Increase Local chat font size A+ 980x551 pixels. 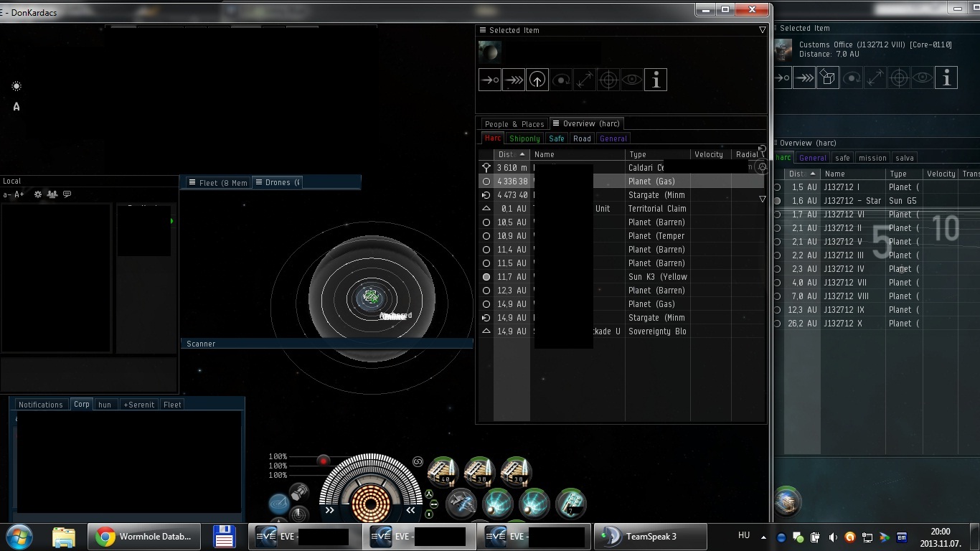coord(19,194)
